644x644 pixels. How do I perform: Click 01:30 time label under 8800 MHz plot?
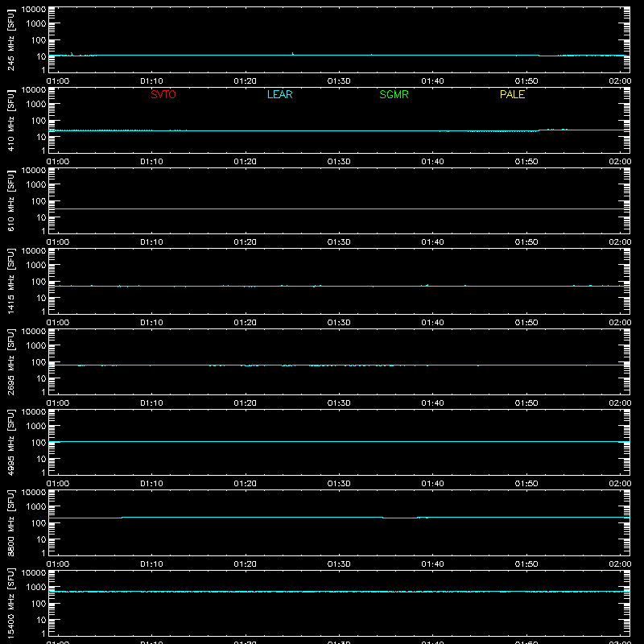(x=339, y=564)
